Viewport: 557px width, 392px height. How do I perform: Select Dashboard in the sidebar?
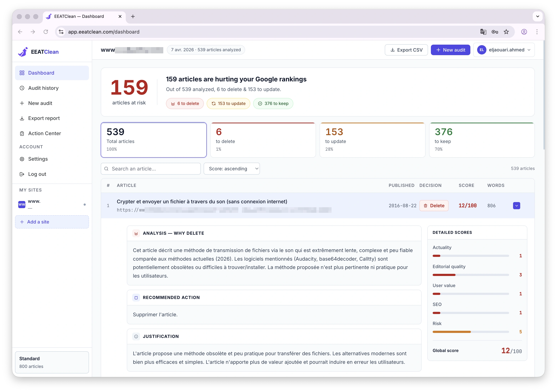click(x=41, y=73)
